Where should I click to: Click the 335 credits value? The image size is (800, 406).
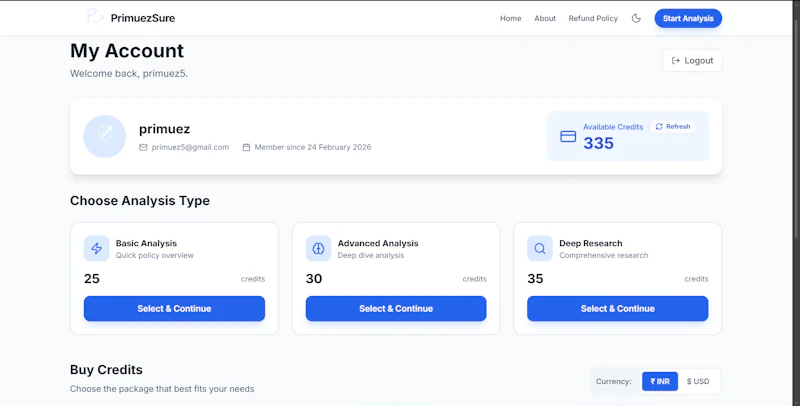coord(598,143)
